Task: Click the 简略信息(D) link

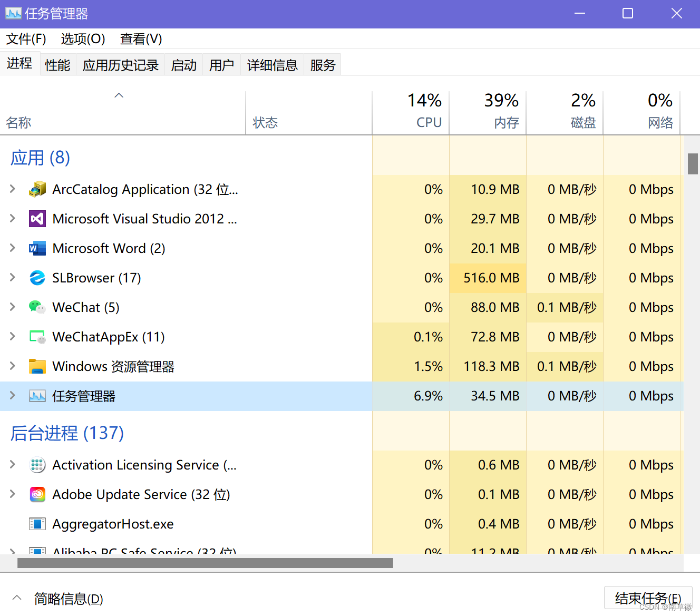Action: coord(69,599)
